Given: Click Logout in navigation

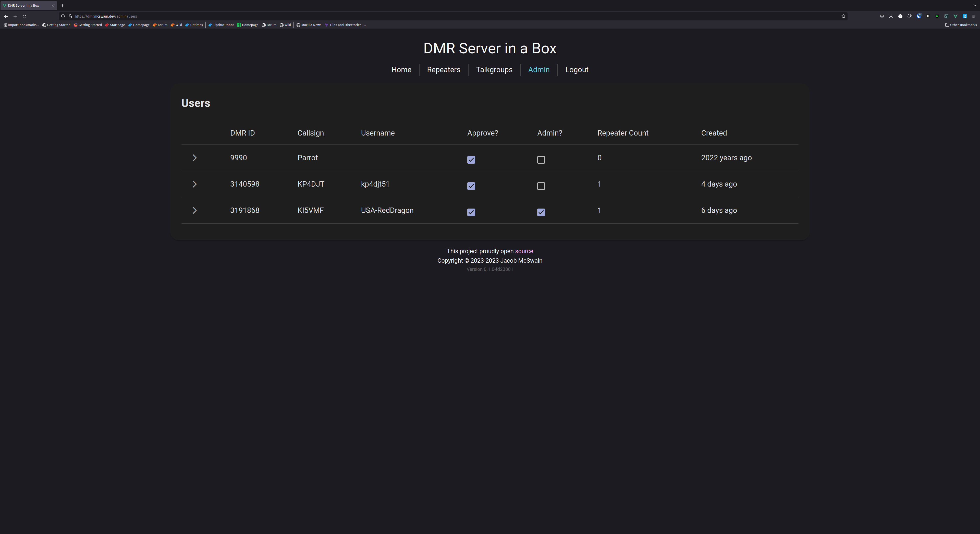Looking at the screenshot, I should tap(577, 70).
